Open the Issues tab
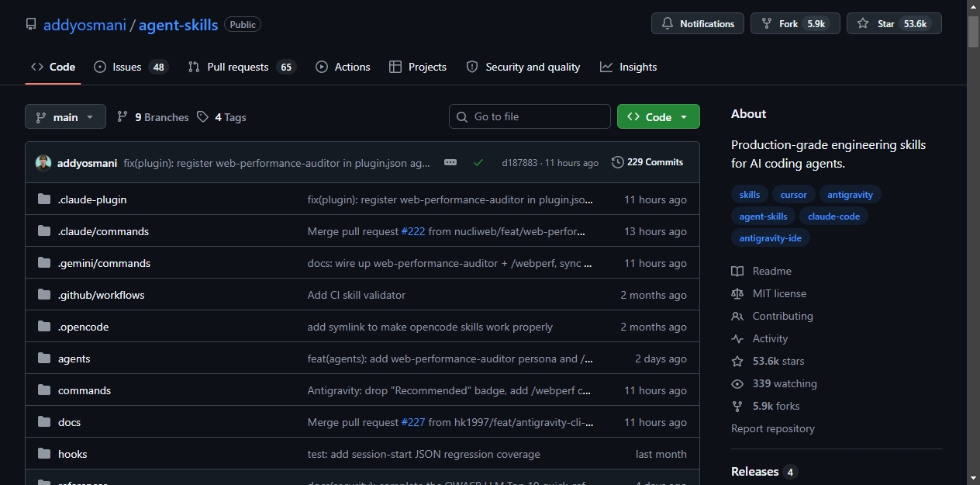Image resolution: width=980 pixels, height=485 pixels. click(131, 68)
